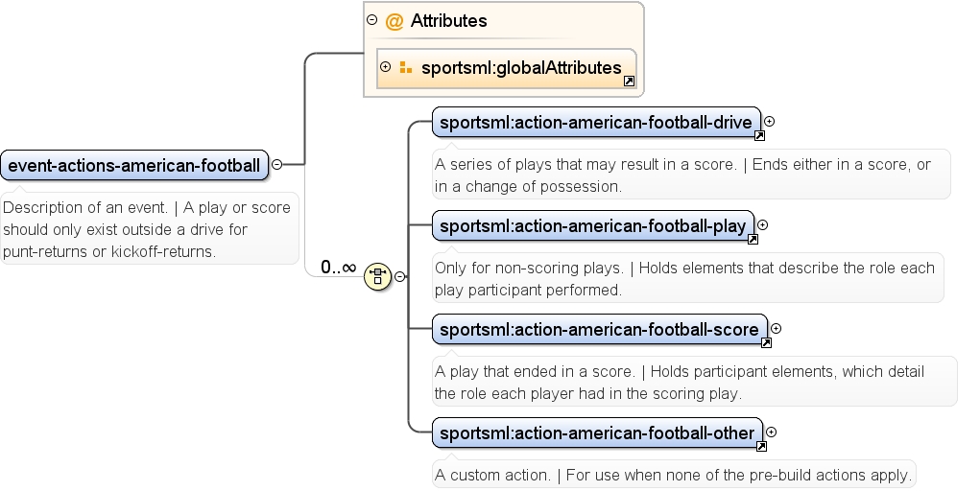This screenshot has width=980, height=491.
Task: Click the choice compositor icon
Action: [x=377, y=276]
